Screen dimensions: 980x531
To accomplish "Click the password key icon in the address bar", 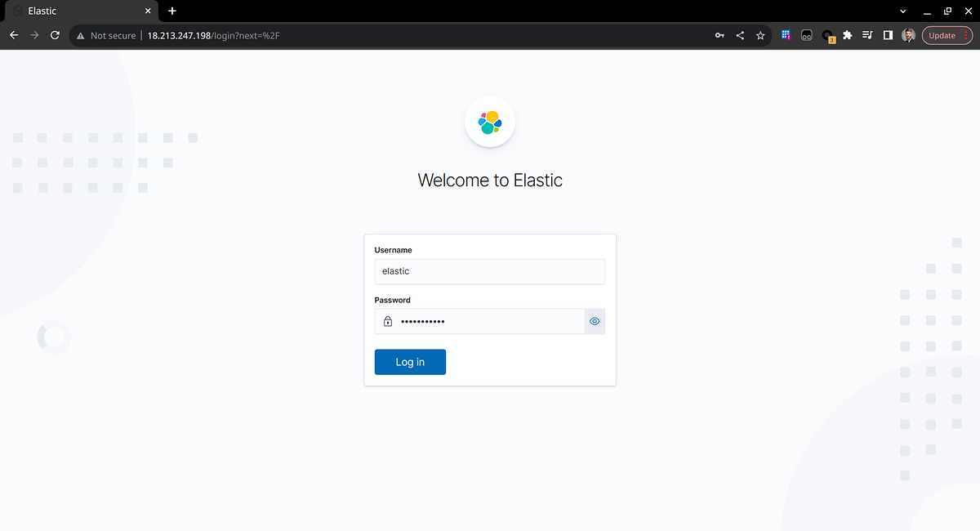I will (x=719, y=35).
